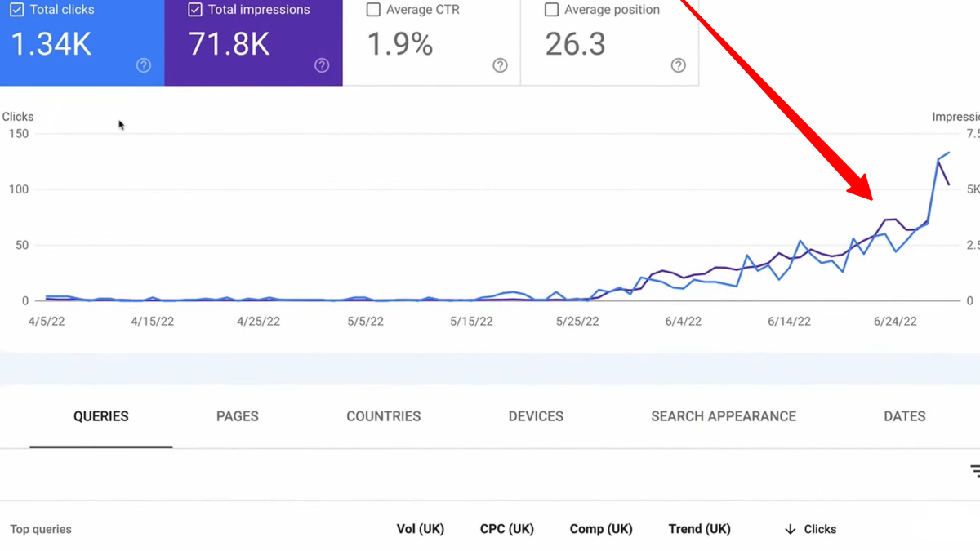Click the 150 clicks axis label
The image size is (980, 551).
17,134
